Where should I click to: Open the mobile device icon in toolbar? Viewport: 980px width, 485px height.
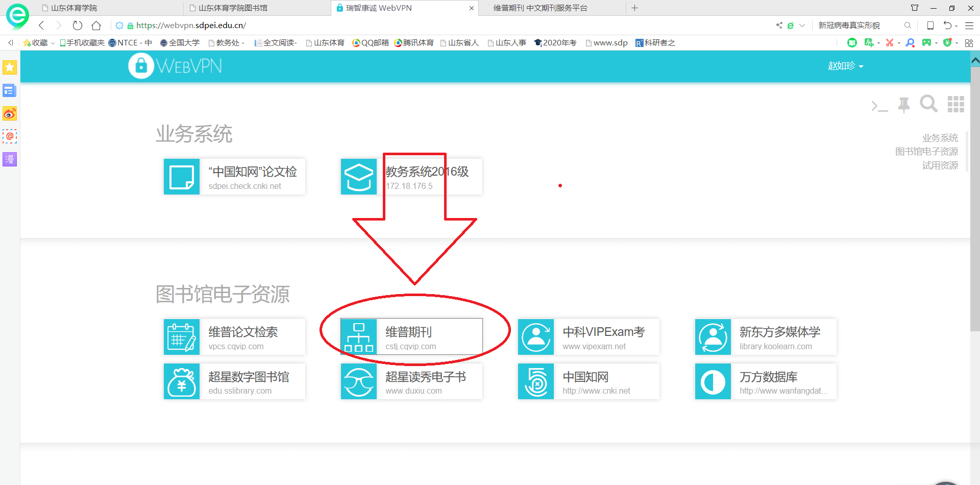point(930,25)
